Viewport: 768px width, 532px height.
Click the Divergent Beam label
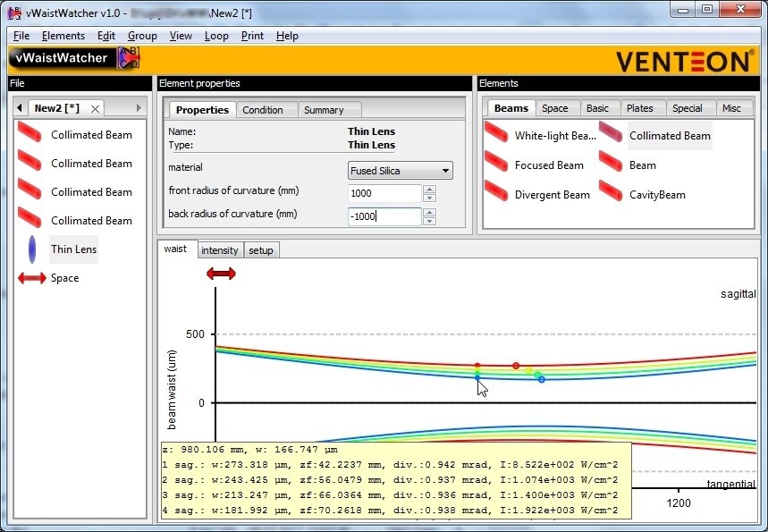(x=552, y=195)
